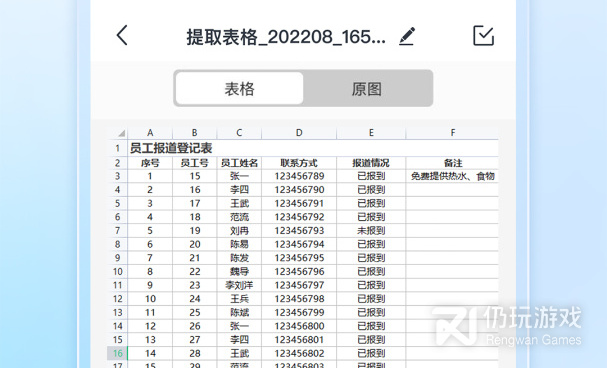Click the 员工姓名 header cell
607x368 pixels.
[239, 163]
